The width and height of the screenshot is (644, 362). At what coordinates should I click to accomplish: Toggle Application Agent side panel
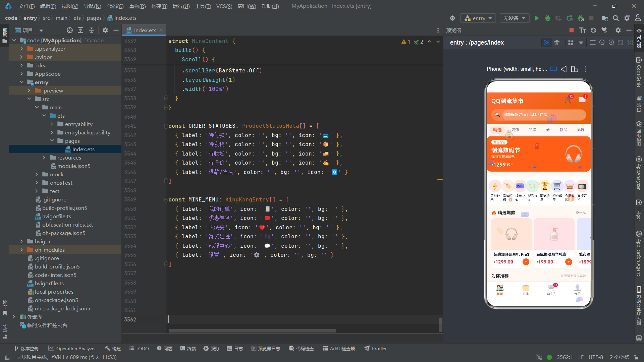pos(639,253)
